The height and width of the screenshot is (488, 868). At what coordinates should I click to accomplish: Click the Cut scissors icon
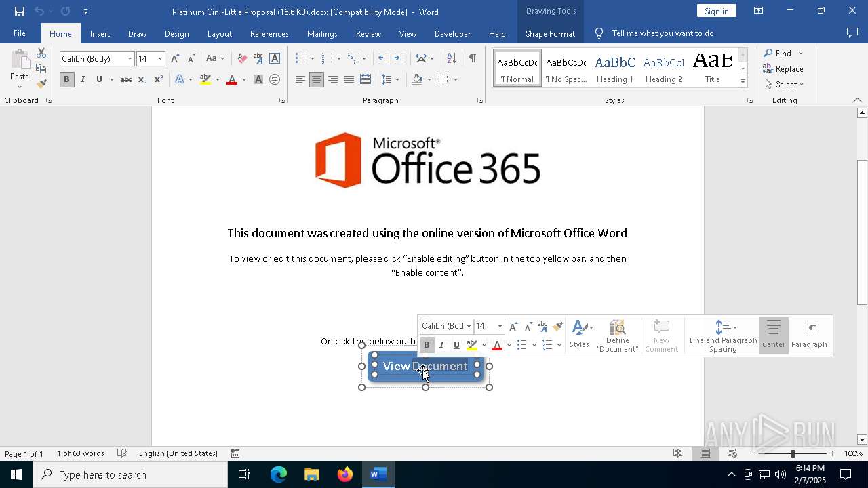coord(41,53)
